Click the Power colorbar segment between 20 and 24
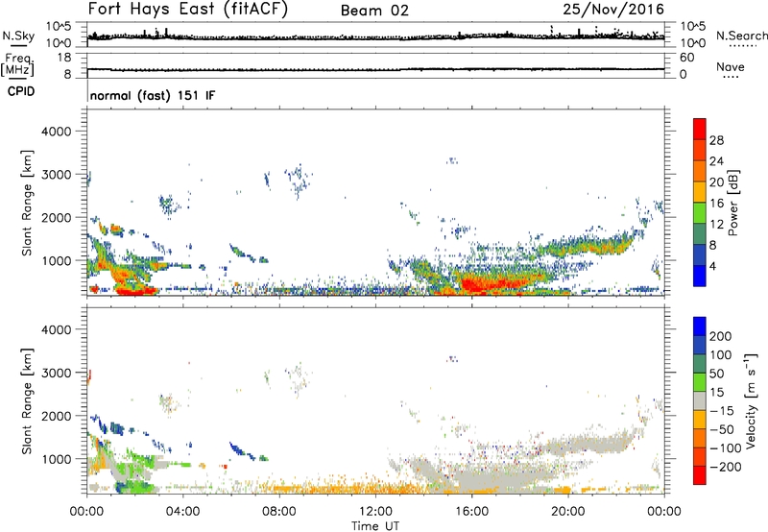 (x=700, y=171)
